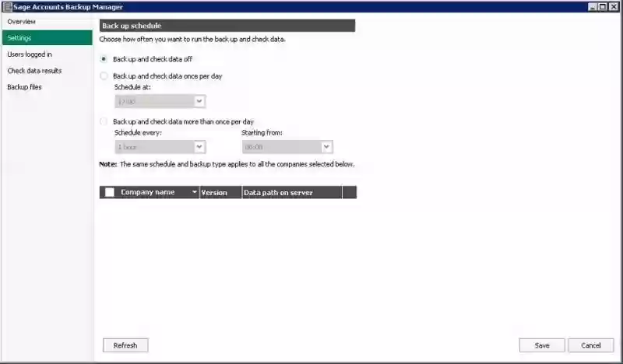Choose Back up and check data once per day
Screen dimensions: 623x364
(104, 75)
